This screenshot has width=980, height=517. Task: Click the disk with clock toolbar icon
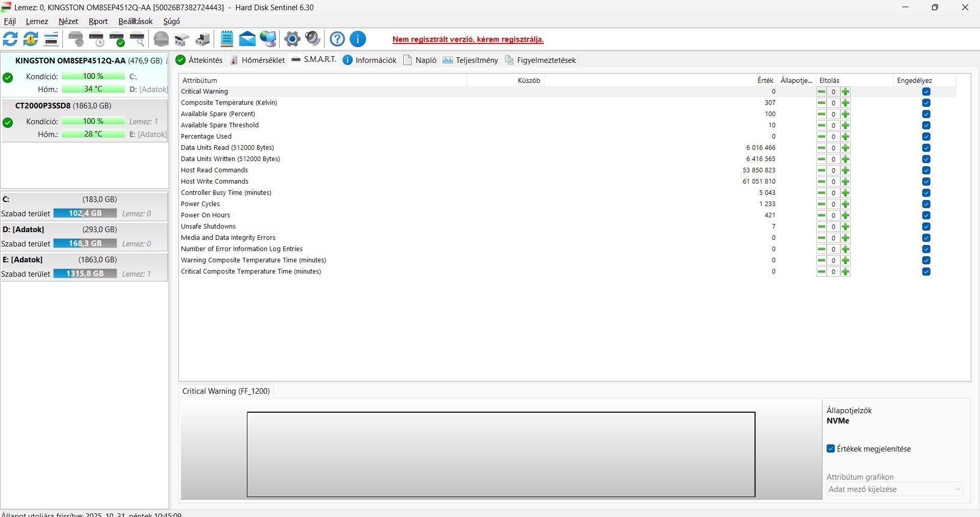(x=97, y=39)
